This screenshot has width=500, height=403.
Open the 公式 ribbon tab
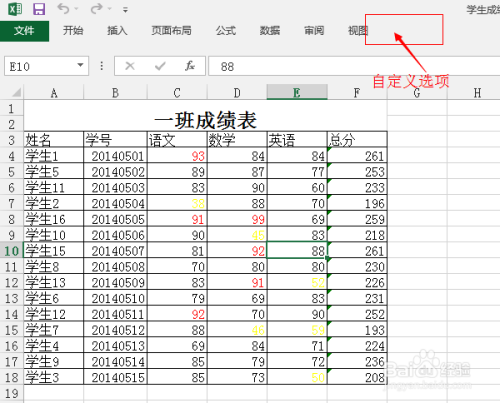[226, 31]
